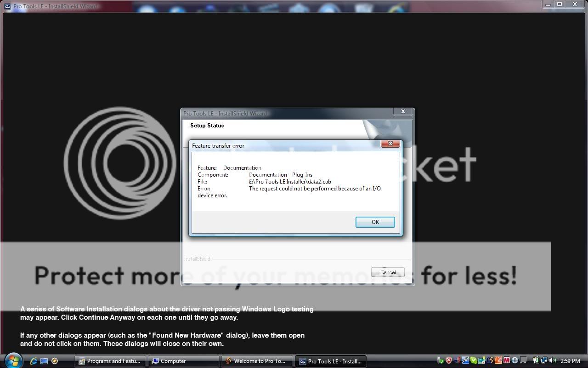Click OK in Feature transfer error dialog

[375, 222]
